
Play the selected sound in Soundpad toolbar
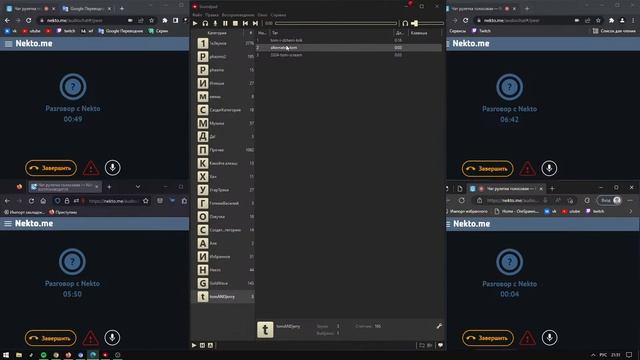pos(195,23)
